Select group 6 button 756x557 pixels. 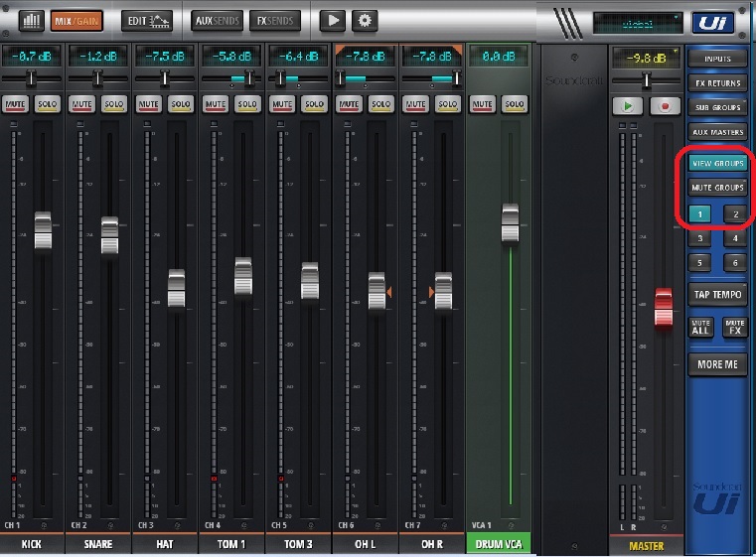(735, 262)
